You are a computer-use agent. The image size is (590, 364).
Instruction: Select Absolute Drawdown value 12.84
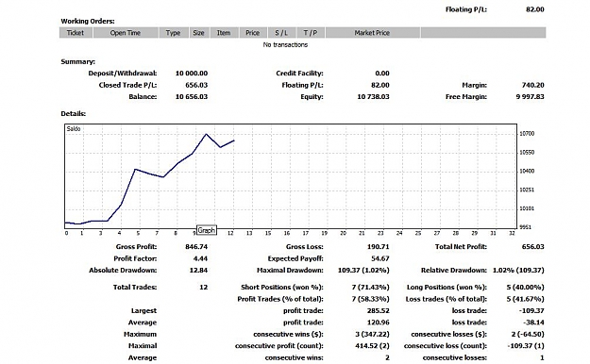(x=198, y=271)
